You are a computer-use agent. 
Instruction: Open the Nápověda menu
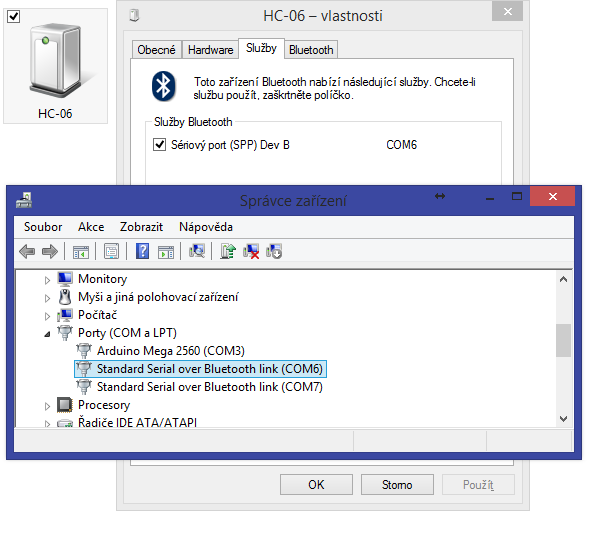point(206,227)
